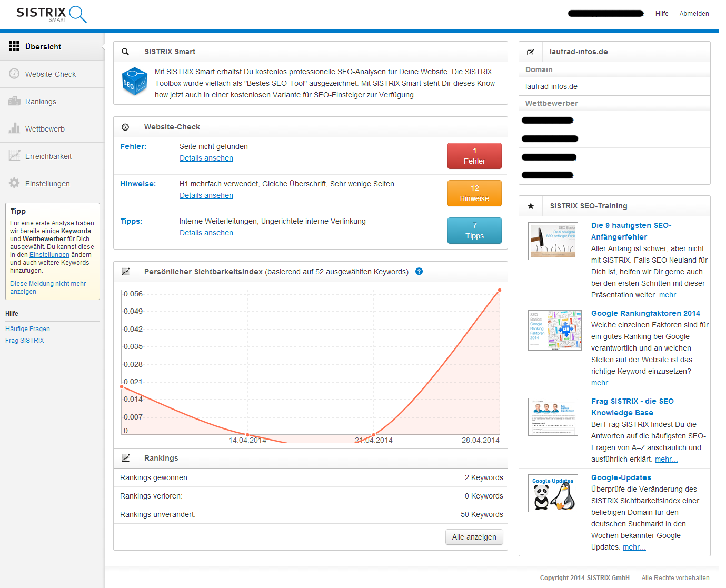Viewport: 726px width, 588px height.
Task: Click the Einstellungen gear icon
Action: pos(14,183)
